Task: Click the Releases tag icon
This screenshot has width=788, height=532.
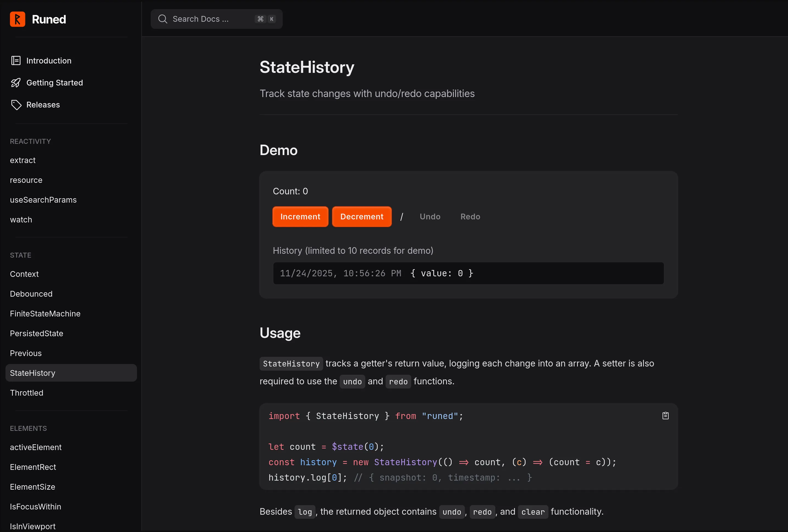Action: pos(16,105)
